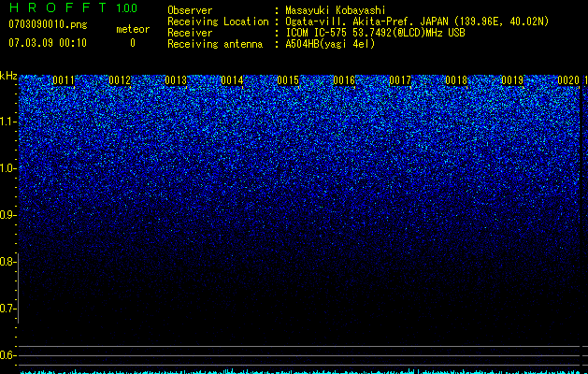Click the meteor count label
Screen dimensions: 588x374
coord(133,29)
